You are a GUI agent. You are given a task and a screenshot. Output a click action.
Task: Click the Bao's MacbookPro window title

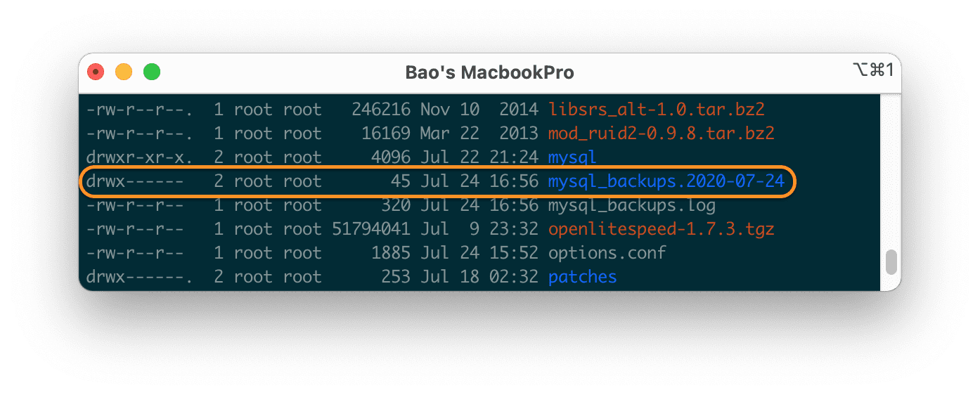pos(489,72)
